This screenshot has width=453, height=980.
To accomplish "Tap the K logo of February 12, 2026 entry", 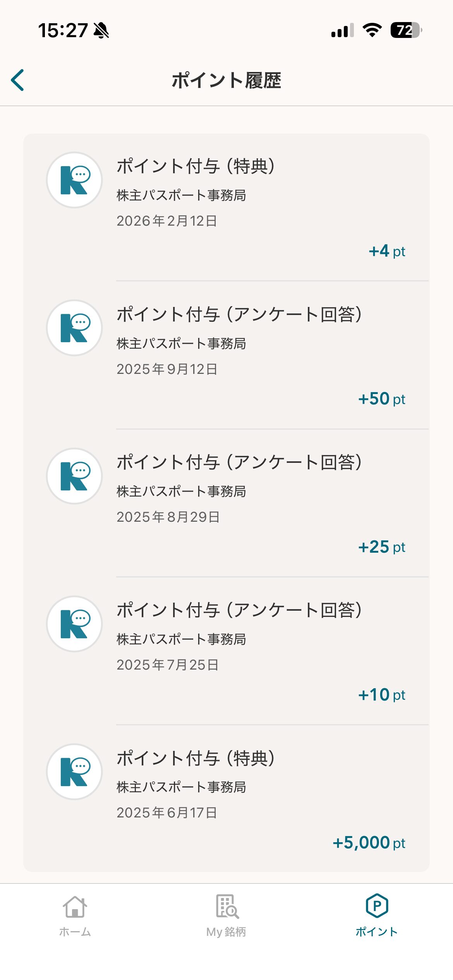I will (74, 180).
